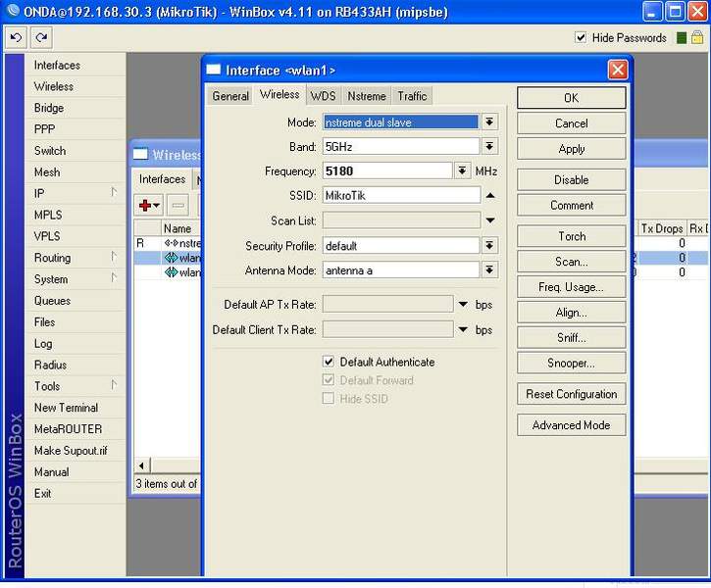Open the Frequency dropdown list
The width and height of the screenshot is (711, 588).
(x=462, y=171)
